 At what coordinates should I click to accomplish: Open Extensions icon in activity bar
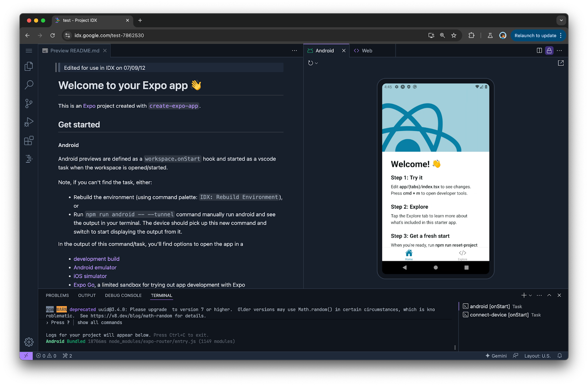(29, 140)
